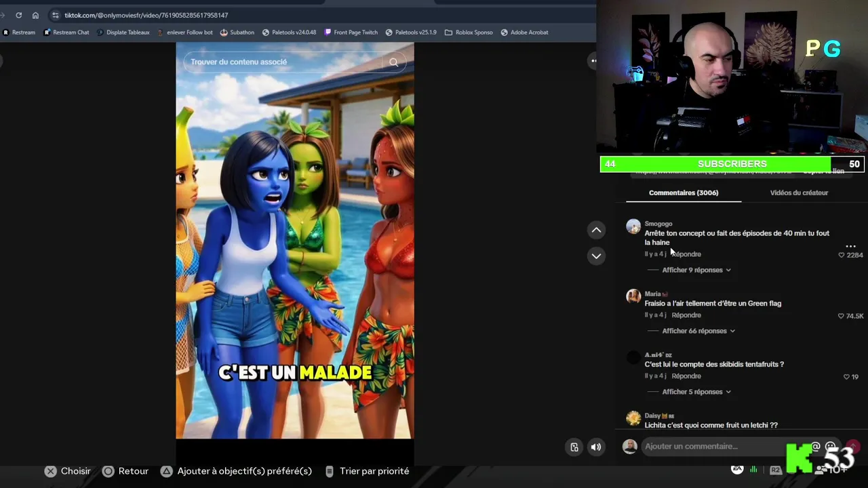Click the magnifier search icon on video
The image size is (868, 488).
tap(393, 62)
